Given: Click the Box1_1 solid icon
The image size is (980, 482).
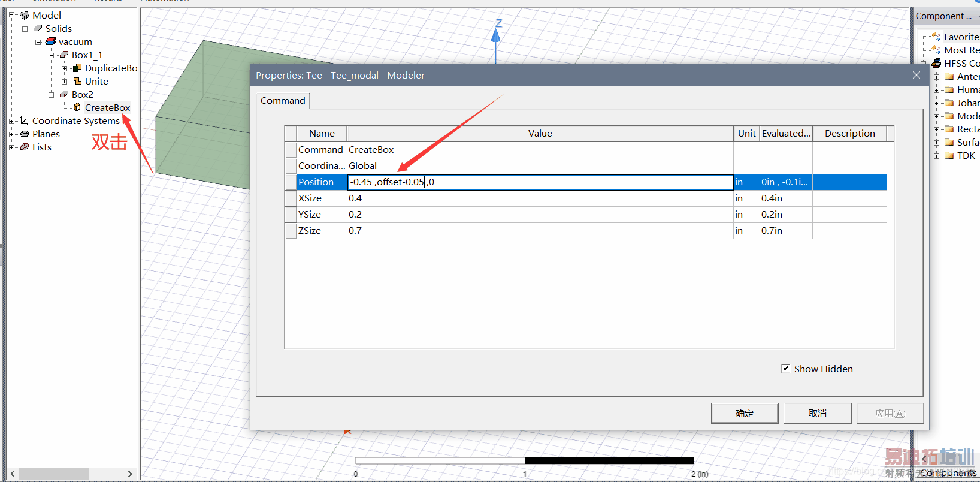Looking at the screenshot, I should 64,55.
